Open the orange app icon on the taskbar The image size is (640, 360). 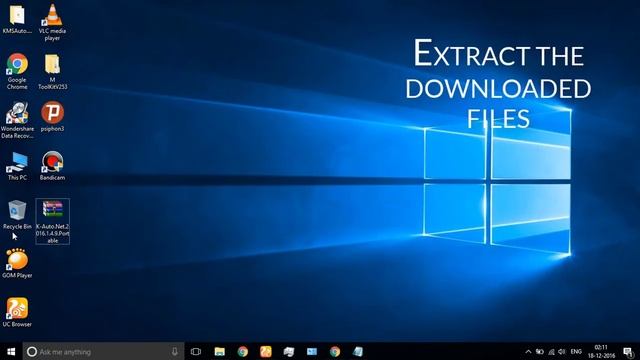coord(266,351)
